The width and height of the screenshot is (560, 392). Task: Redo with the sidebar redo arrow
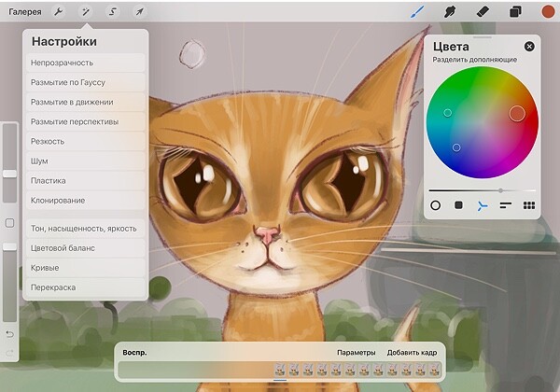(9, 353)
